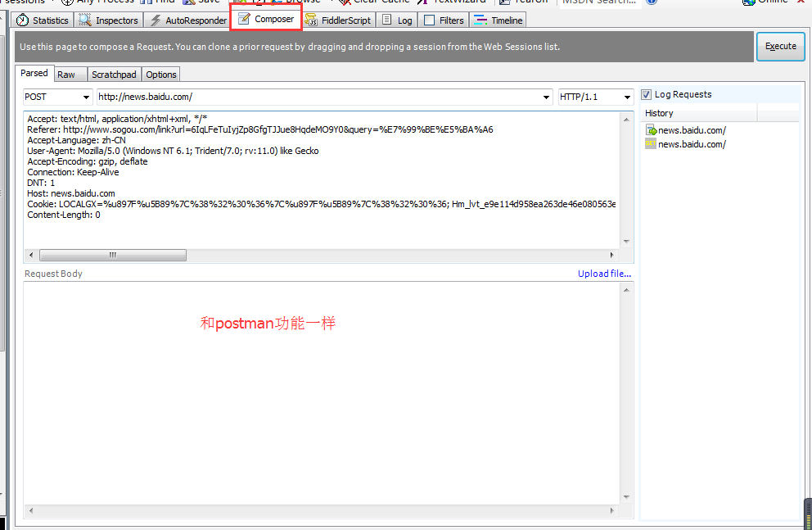Show the Timeline tab

498,20
